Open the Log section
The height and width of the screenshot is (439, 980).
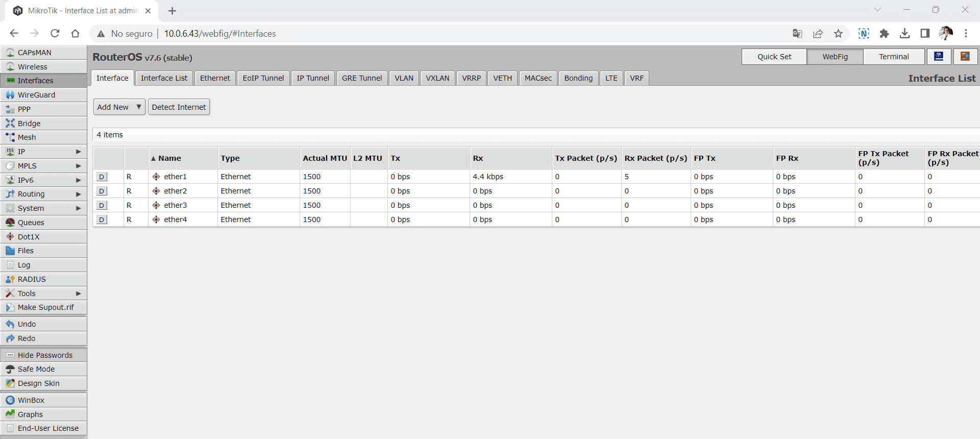point(43,265)
